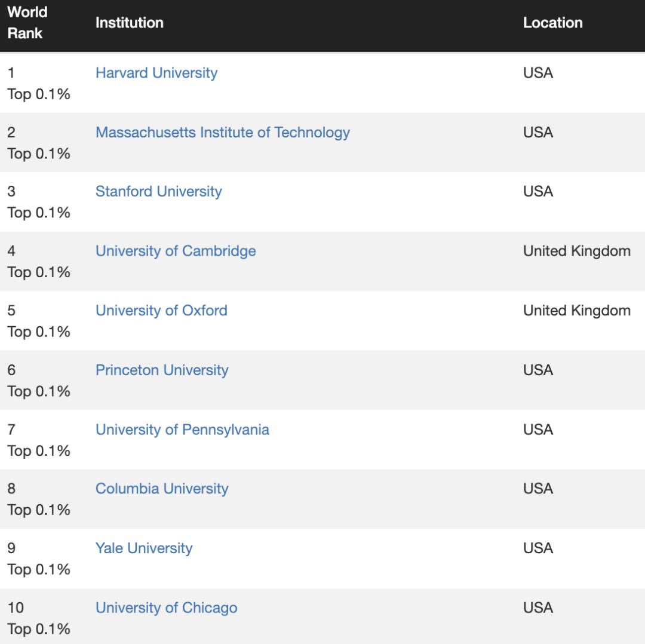The image size is (645, 644).
Task: Click the World Rank column header
Action: tap(27, 23)
